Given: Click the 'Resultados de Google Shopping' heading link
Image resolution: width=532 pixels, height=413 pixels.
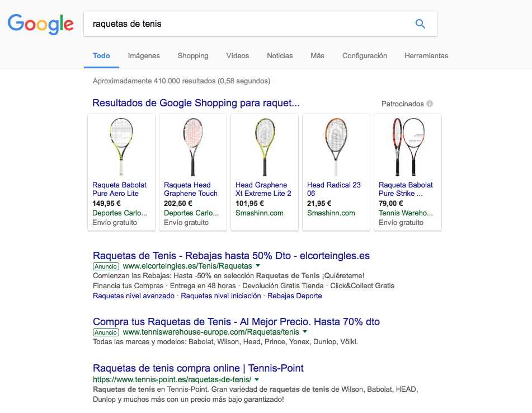Looking at the screenshot, I should pos(196,103).
